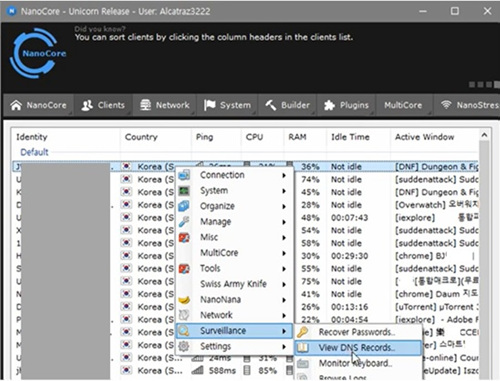Viewport: 500px width, 381px height.
Task: Click the client list scrollbar up arrow
Action: coord(484,135)
